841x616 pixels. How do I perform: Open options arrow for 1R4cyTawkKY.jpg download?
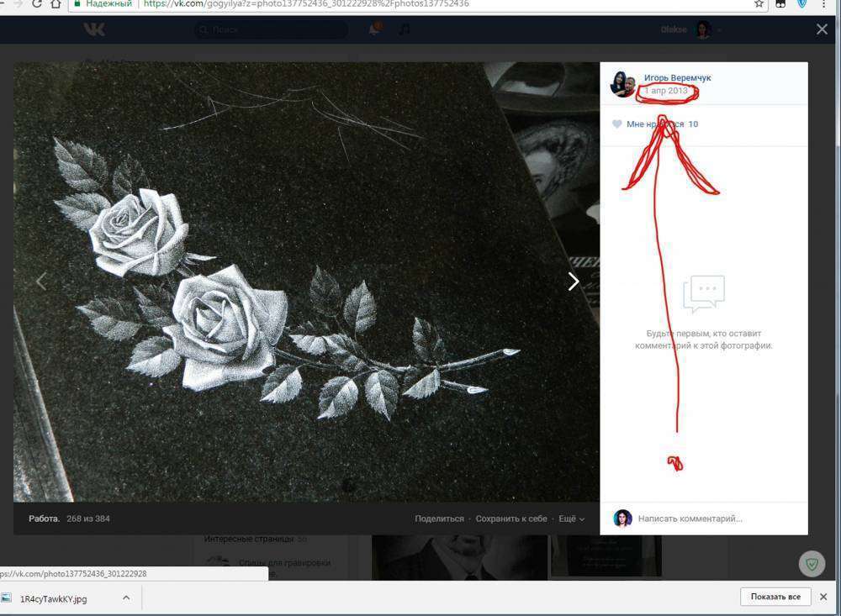click(126, 598)
